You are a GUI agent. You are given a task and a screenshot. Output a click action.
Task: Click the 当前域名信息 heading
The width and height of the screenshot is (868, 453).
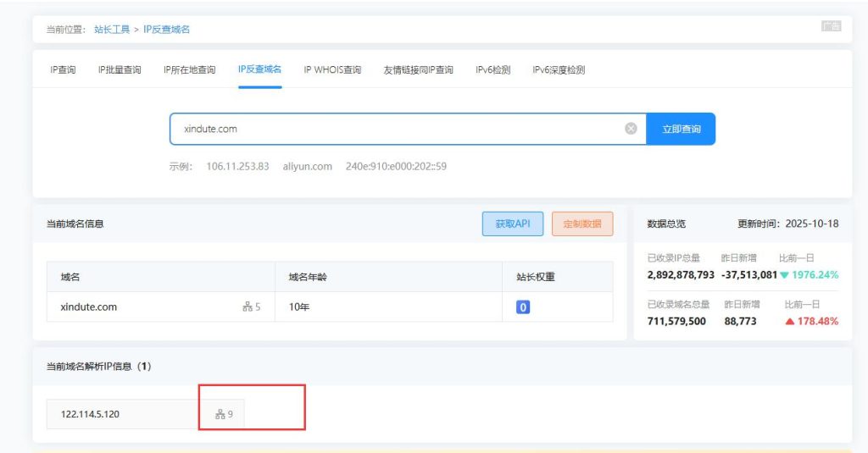click(75, 224)
